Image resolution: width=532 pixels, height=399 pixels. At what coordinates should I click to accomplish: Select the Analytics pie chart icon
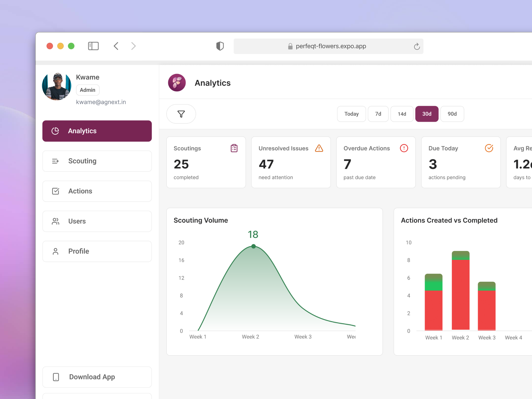point(55,131)
